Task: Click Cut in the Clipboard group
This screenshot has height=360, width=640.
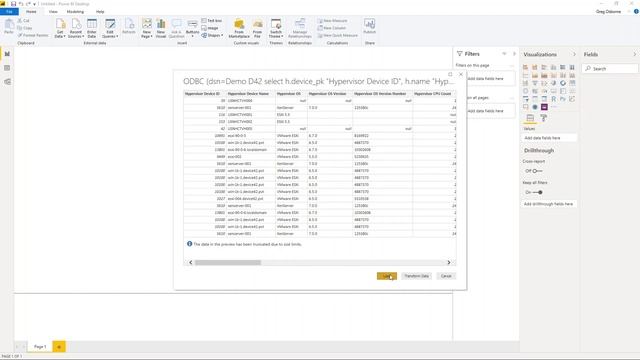Action: (24, 20)
